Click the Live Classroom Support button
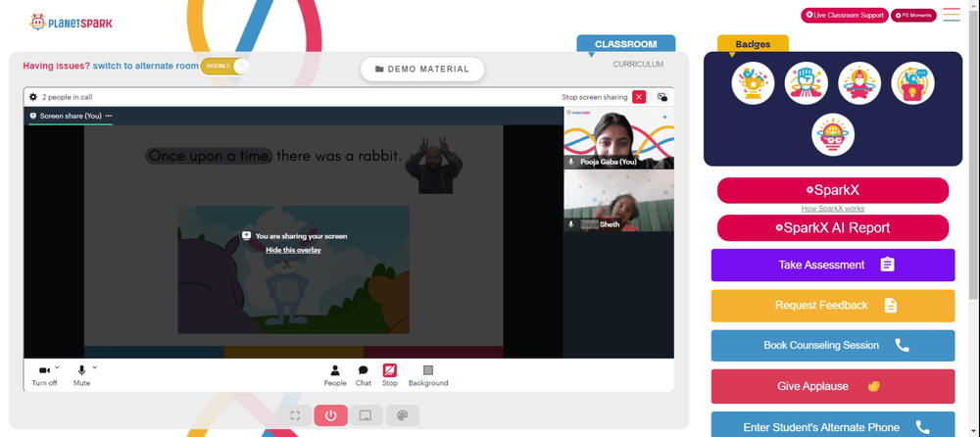The image size is (980, 437). point(845,15)
